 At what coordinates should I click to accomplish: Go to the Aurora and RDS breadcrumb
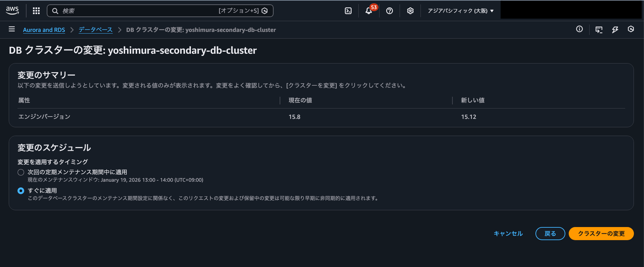click(x=44, y=30)
